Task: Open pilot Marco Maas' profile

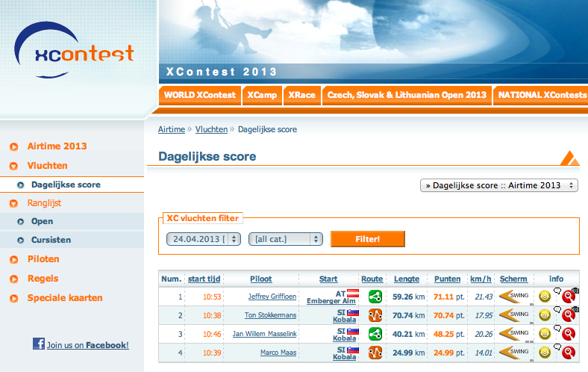Action: (x=278, y=353)
